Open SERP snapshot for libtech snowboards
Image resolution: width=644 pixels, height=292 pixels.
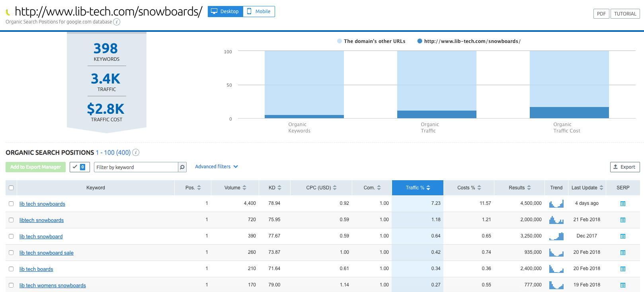click(623, 220)
